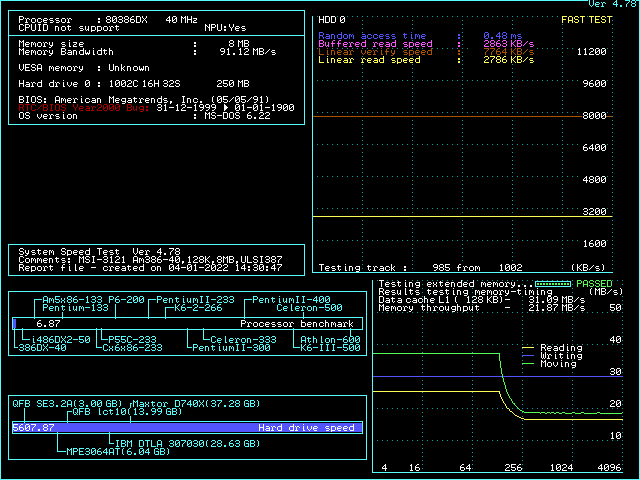This screenshot has height=480, width=640.
Task: Click the green PASSED status
Action: (x=594, y=284)
